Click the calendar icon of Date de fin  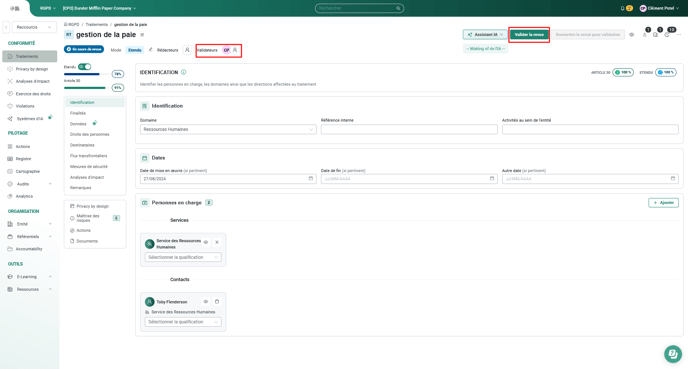click(492, 179)
